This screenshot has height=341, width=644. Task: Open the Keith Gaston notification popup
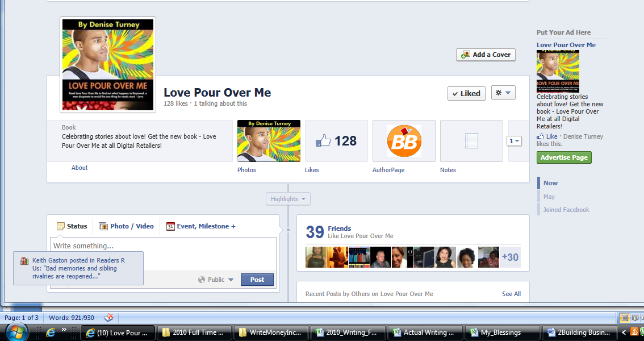pos(78,268)
